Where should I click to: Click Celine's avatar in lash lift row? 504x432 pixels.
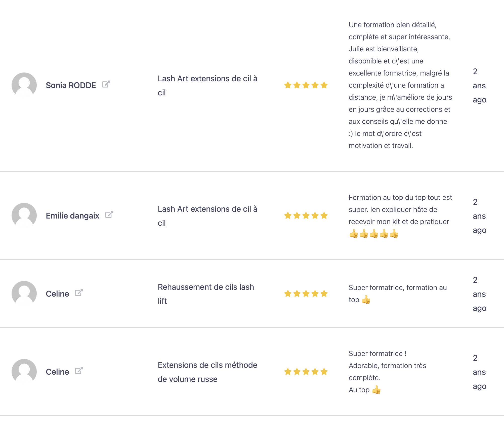[24, 293]
